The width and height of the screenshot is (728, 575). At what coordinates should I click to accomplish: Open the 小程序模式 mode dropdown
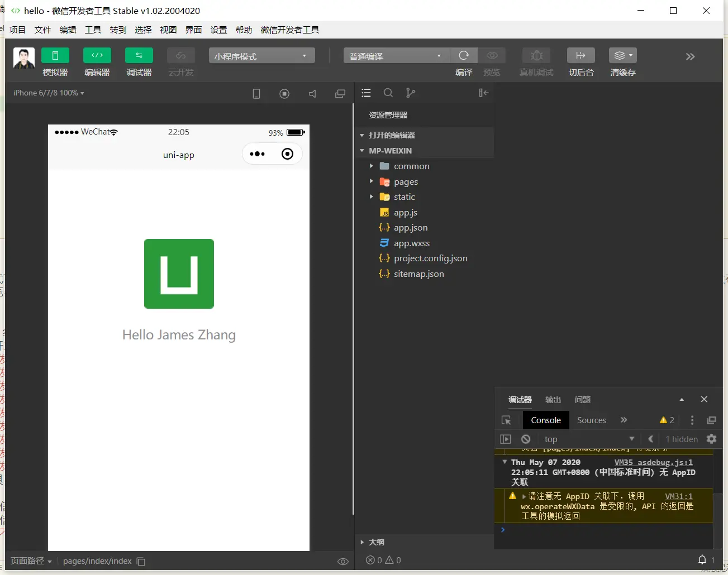[262, 56]
